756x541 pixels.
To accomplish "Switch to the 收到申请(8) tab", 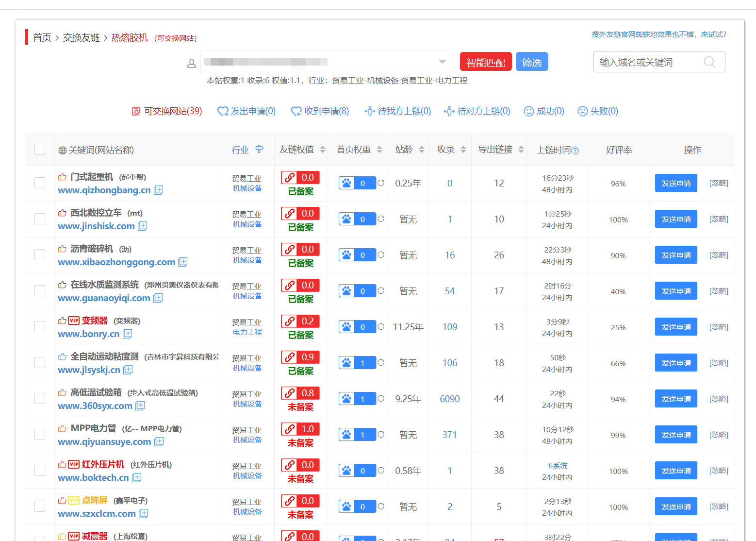I will click(326, 111).
